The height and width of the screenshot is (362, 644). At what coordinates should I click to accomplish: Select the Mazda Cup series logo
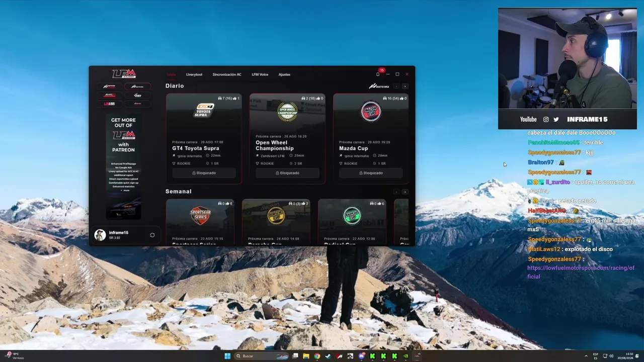click(x=371, y=112)
